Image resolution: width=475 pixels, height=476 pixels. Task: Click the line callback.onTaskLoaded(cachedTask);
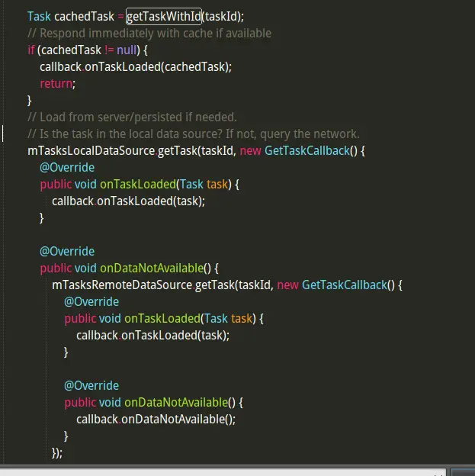(x=136, y=67)
